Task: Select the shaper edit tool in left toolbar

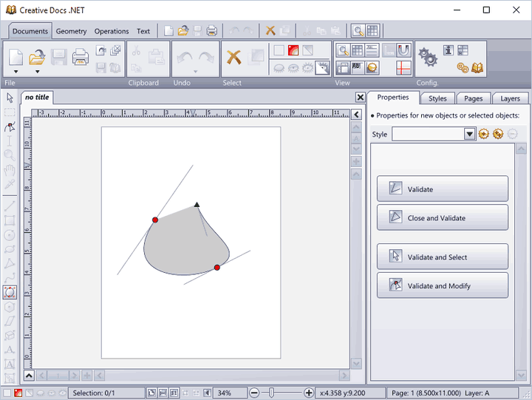Action: (10, 127)
